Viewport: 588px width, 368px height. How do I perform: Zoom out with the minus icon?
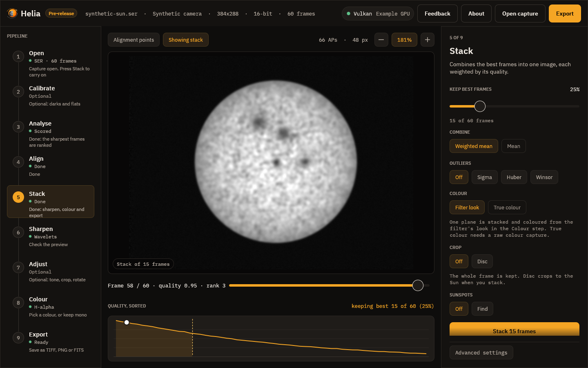pyautogui.click(x=381, y=40)
